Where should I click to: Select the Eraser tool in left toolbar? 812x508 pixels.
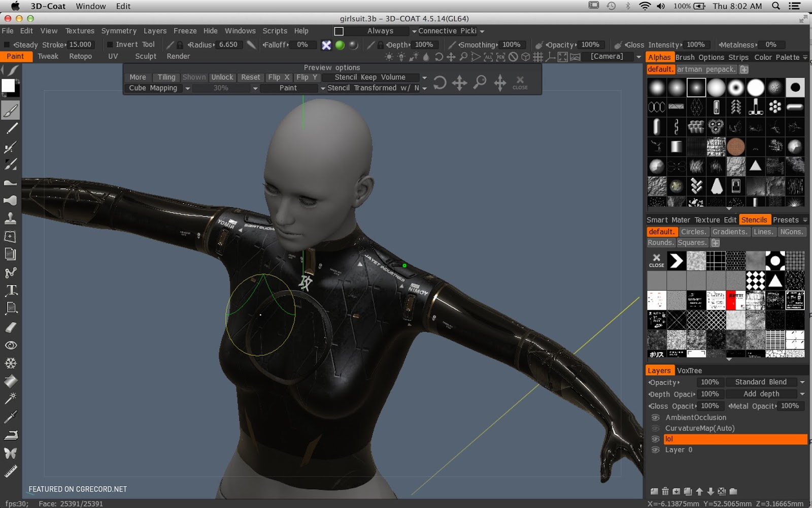point(11,327)
